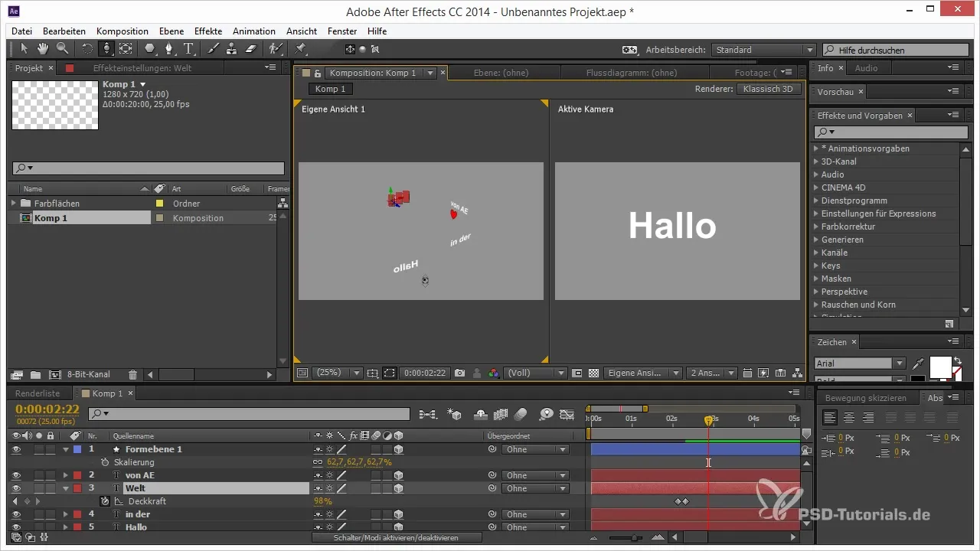Open the Graph Editor in timeline
The image size is (980, 551).
pos(567,414)
